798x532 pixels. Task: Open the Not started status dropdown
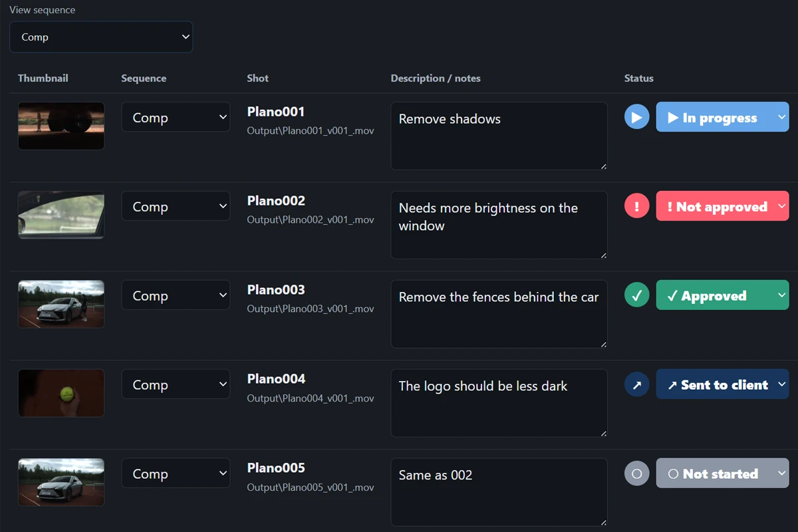click(722, 473)
